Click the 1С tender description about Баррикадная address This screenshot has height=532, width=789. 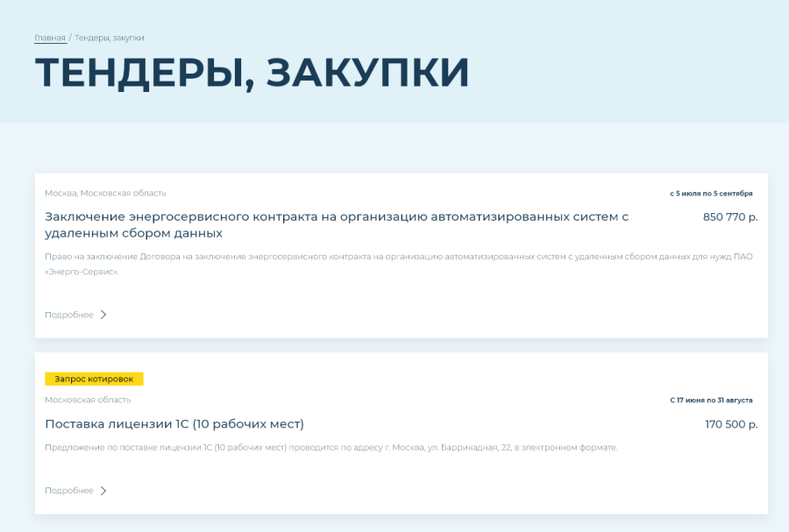point(333,449)
